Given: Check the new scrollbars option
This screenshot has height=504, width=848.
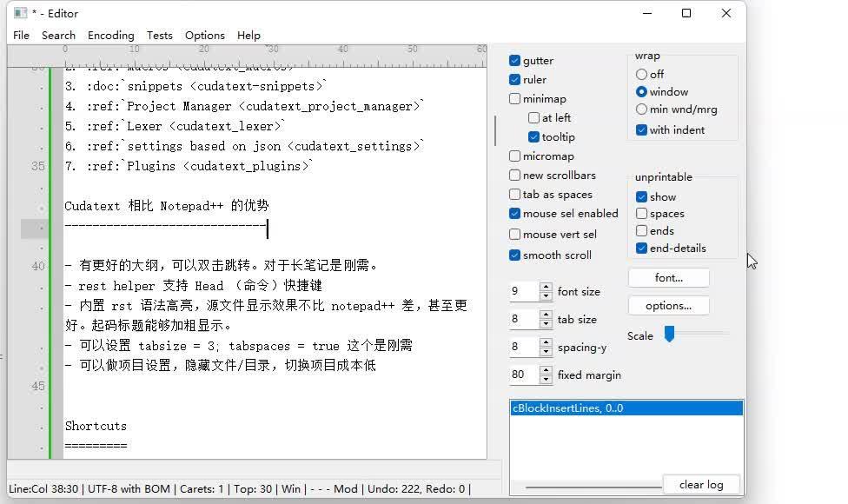Looking at the screenshot, I should coord(515,175).
